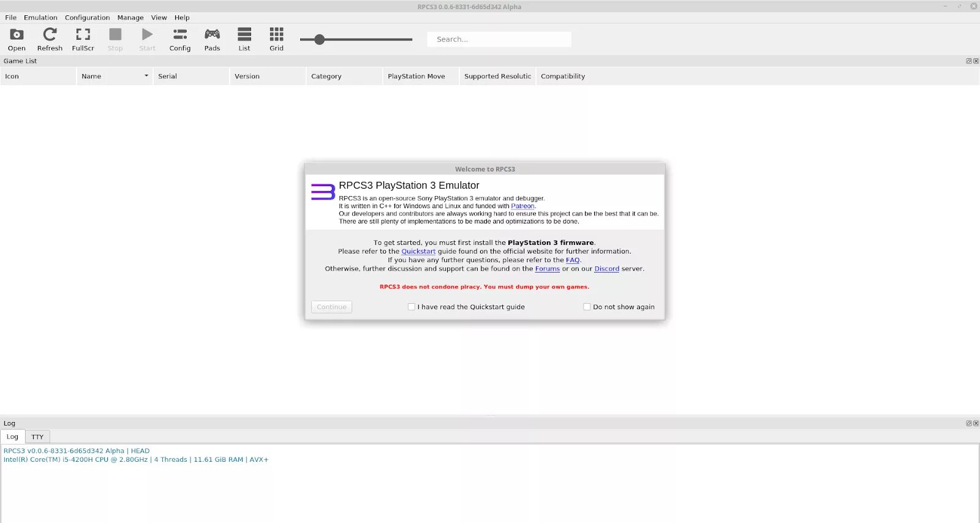Click the Open toolbar icon
980x523 pixels.
click(x=17, y=39)
